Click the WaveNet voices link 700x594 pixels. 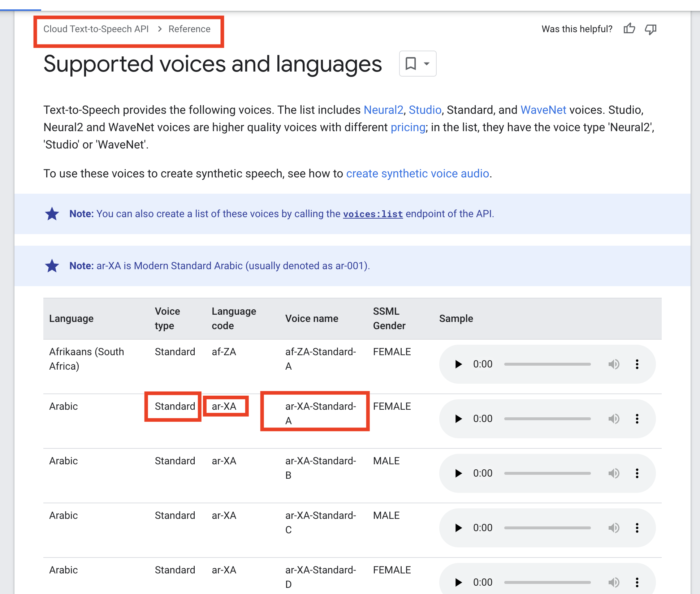(x=544, y=110)
